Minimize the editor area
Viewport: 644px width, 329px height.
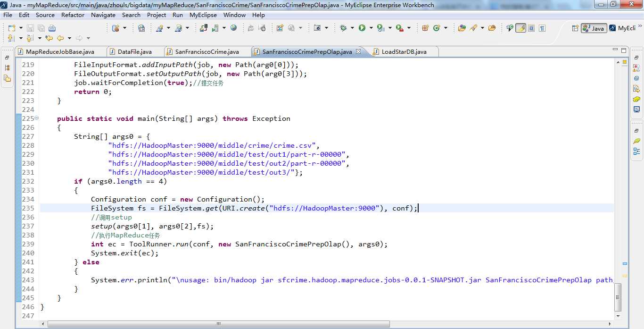[x=614, y=50]
